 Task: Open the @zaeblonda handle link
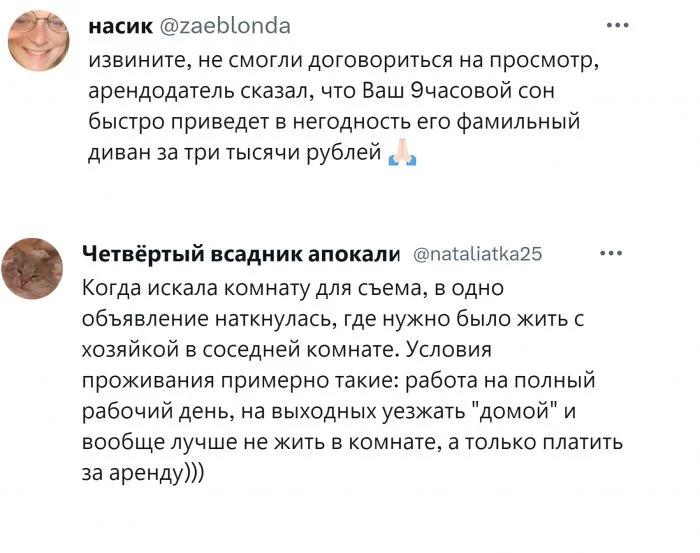click(x=226, y=26)
